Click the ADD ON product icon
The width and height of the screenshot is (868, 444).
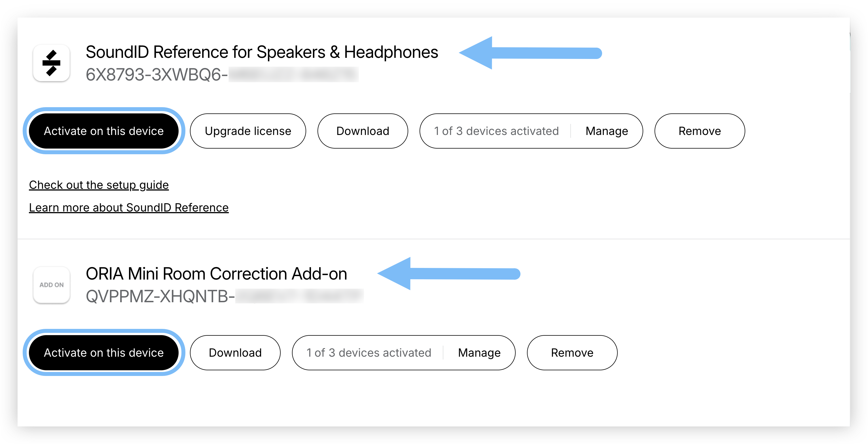51,285
